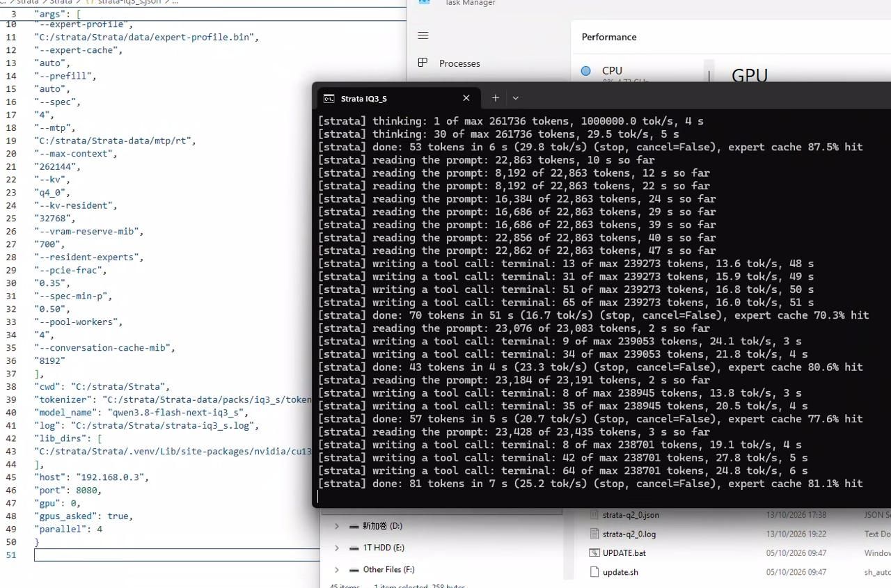The height and width of the screenshot is (588, 891).
Task: Select update.sh in the file list
Action: coord(620,572)
